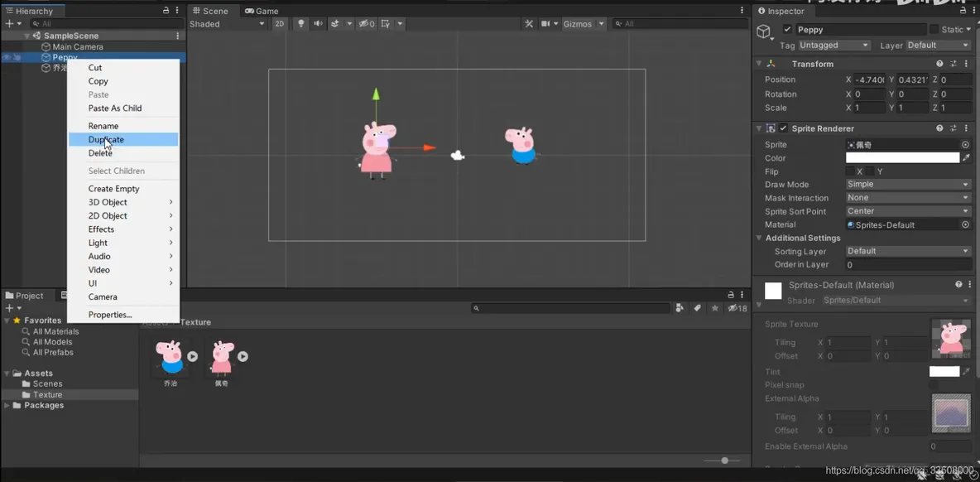
Task: Open scene camera settings icon
Action: click(545, 24)
